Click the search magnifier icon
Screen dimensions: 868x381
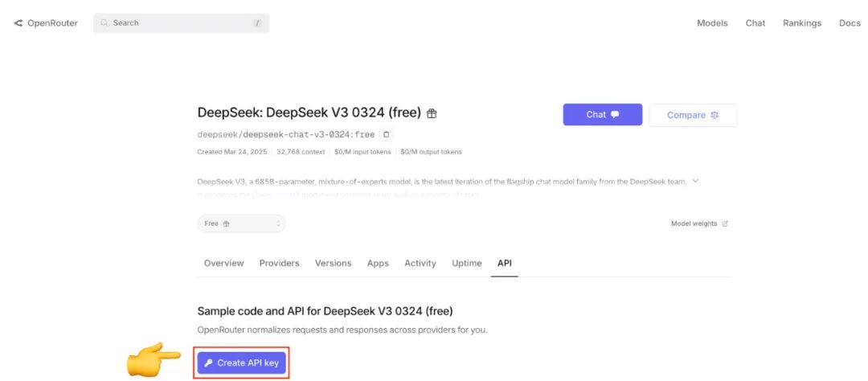(x=104, y=23)
